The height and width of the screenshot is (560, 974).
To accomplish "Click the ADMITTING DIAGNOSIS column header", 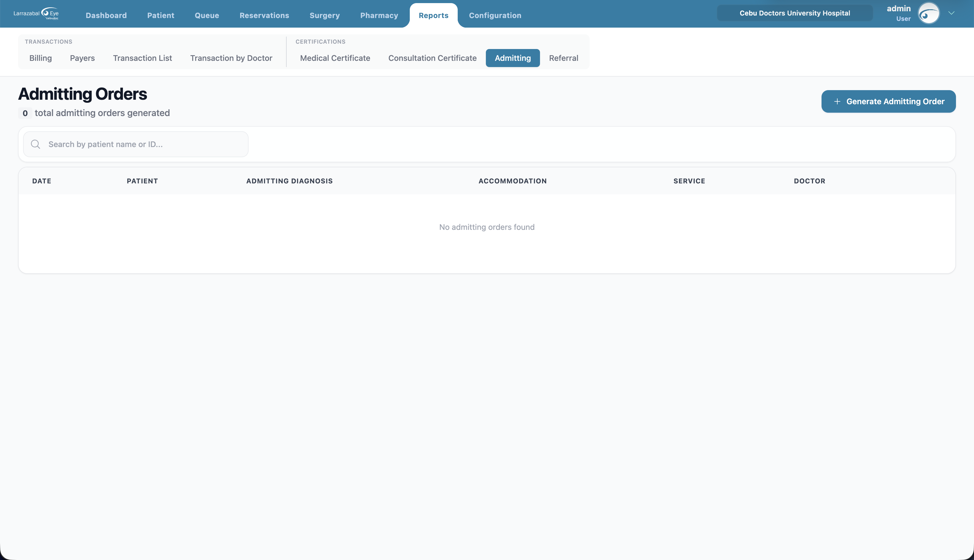I will click(x=289, y=181).
